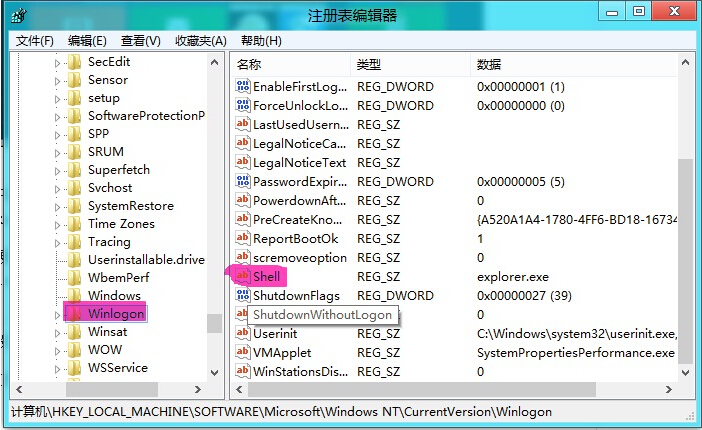
Task: Click the Windows folder icon
Action: point(74,295)
